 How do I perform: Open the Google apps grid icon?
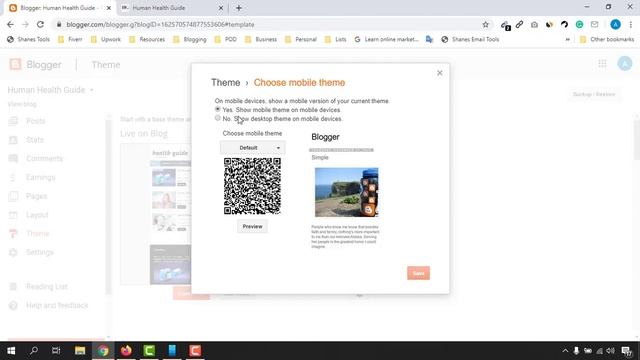tap(602, 64)
